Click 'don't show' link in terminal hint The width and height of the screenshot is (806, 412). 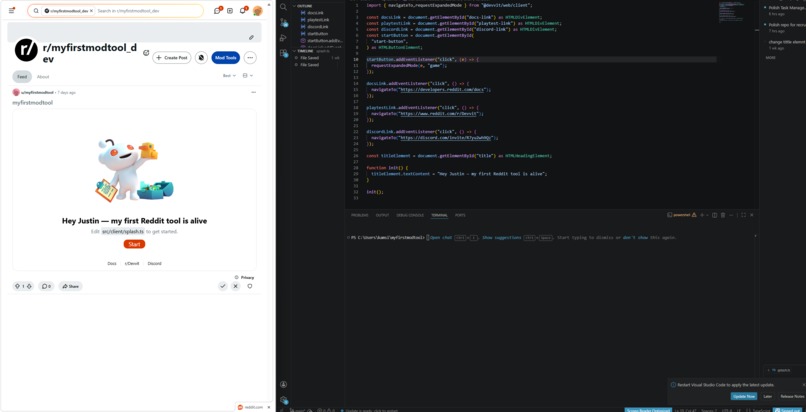635,238
